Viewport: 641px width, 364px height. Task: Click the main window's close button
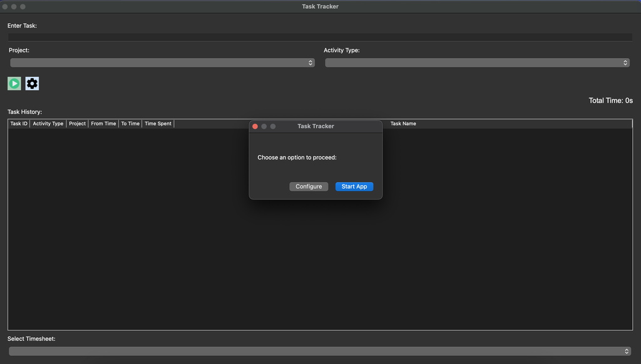pos(5,6)
